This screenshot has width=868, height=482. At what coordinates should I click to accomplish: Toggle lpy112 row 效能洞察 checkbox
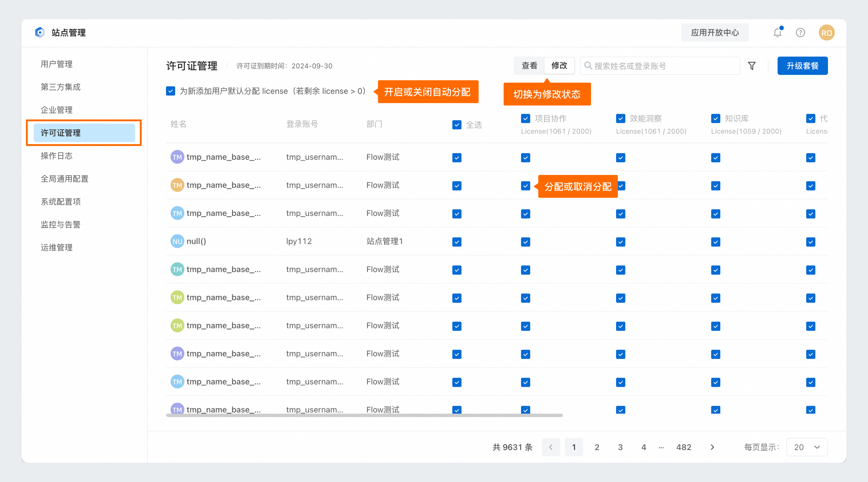(621, 242)
